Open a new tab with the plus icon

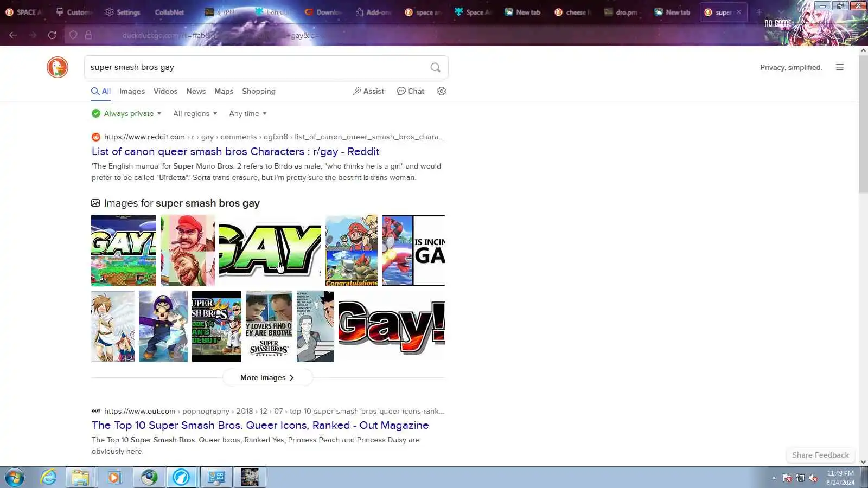coord(759,12)
